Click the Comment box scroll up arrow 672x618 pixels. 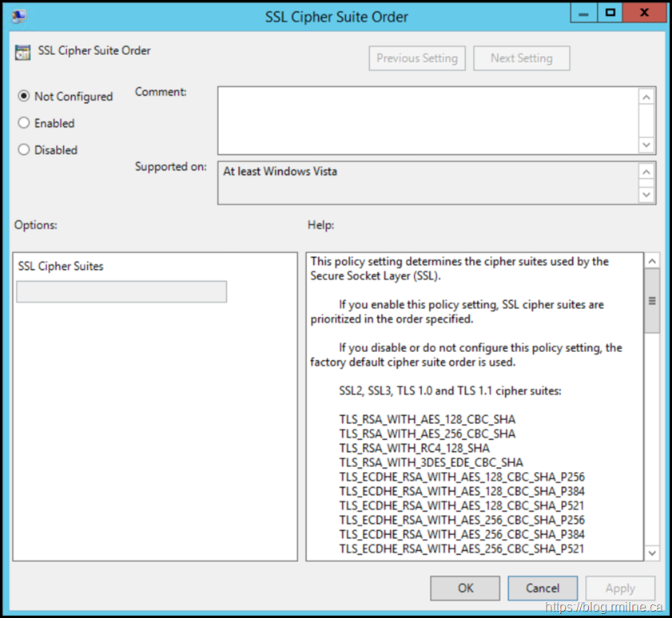646,97
